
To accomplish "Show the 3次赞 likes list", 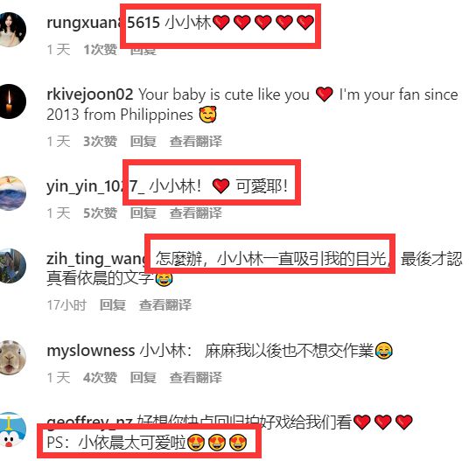I will point(100,141).
